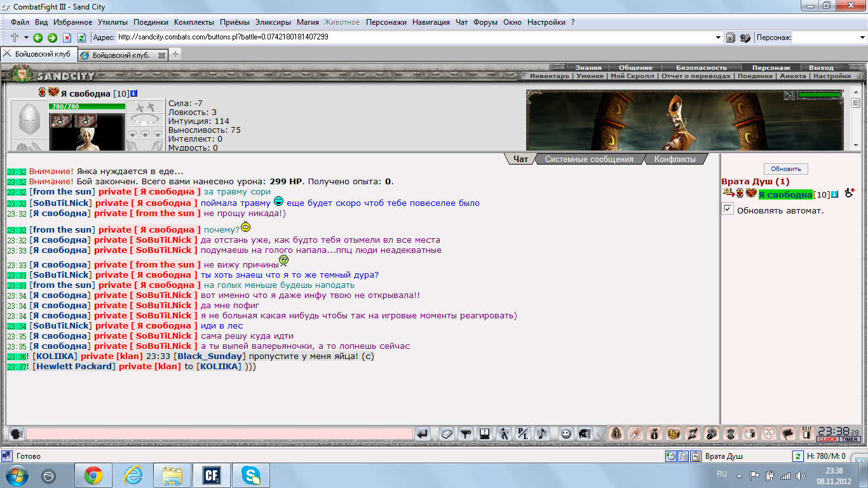Click the masks icon left of Персонаж field
The height and width of the screenshot is (488, 868).
[x=745, y=37]
